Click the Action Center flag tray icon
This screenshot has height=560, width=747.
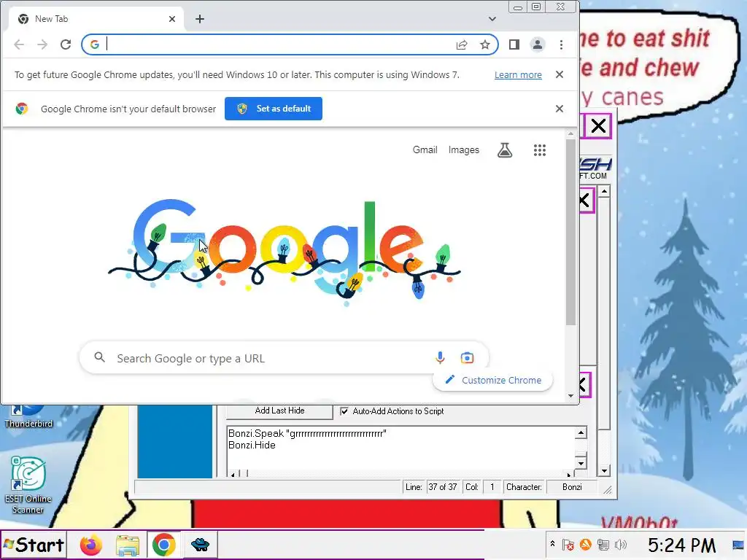pos(568,545)
